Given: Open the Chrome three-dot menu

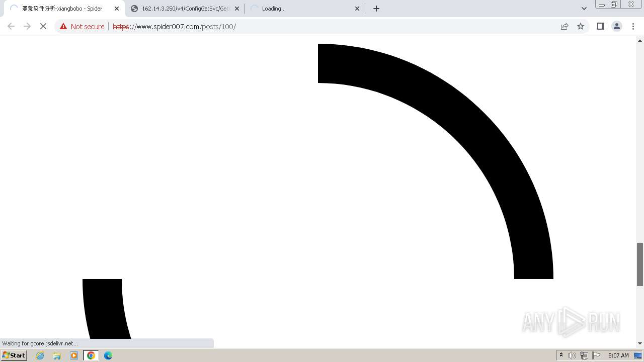Looking at the screenshot, I should (x=633, y=26).
